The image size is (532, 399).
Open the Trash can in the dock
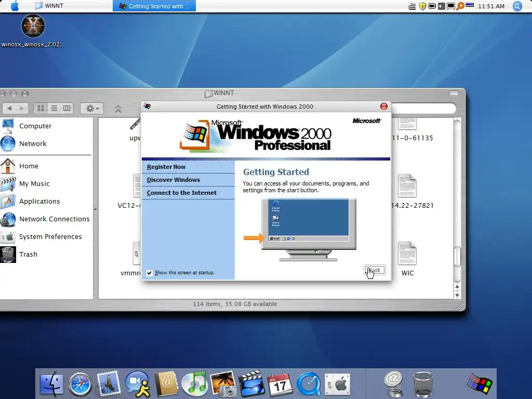point(423,384)
